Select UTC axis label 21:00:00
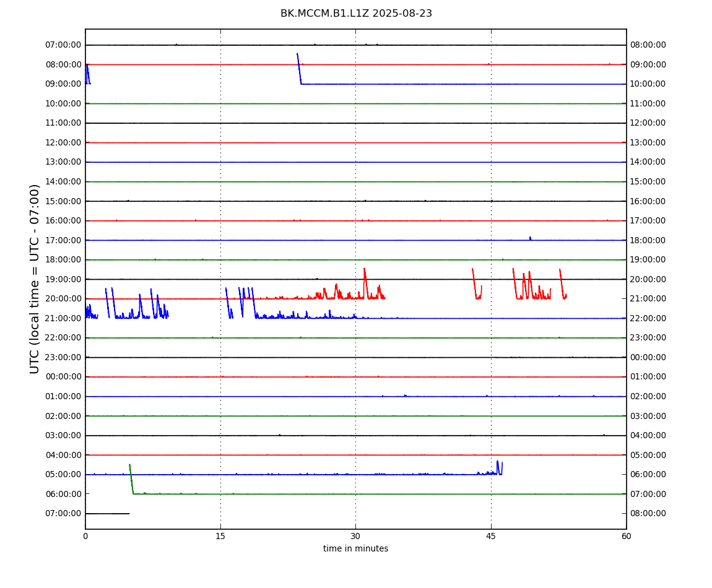Image resolution: width=712 pixels, height=588 pixels. (x=64, y=318)
